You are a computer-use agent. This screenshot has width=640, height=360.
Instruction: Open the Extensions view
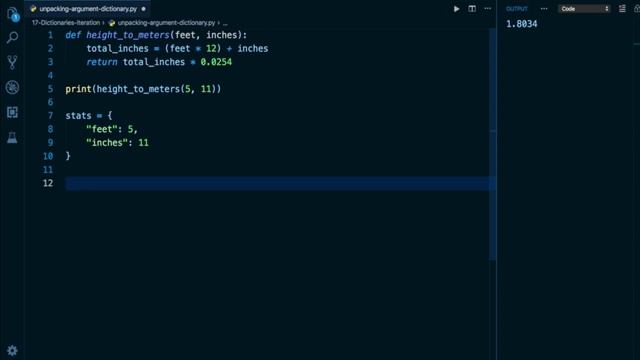coord(12,112)
